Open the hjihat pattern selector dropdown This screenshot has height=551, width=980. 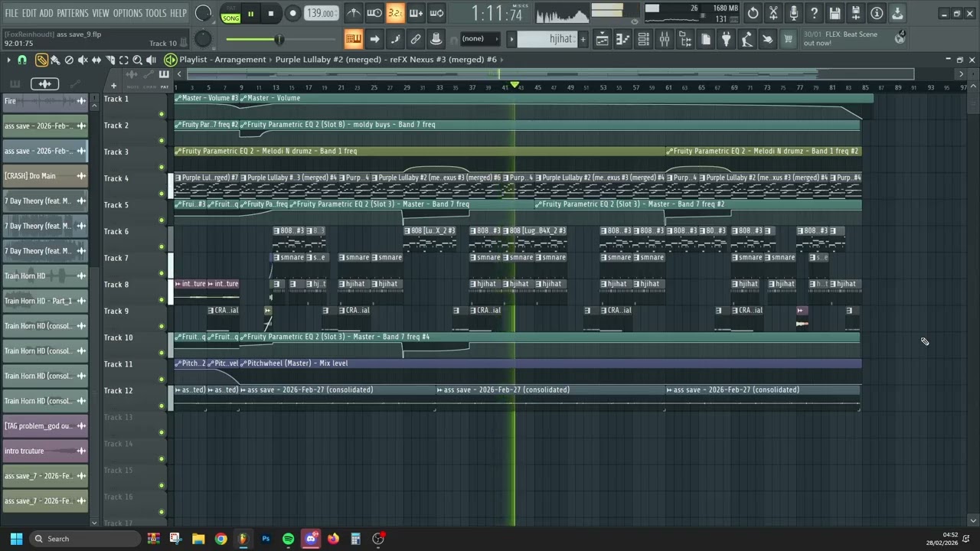pyautogui.click(x=547, y=39)
